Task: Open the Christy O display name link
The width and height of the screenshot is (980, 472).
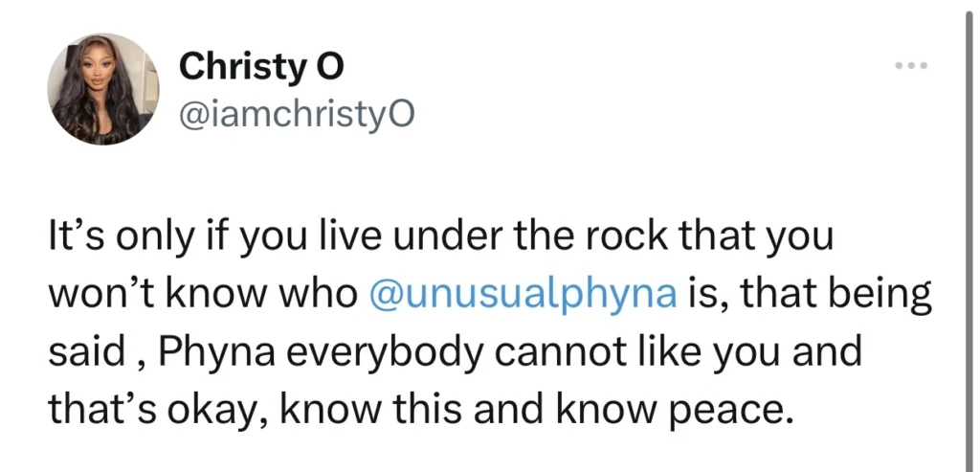Action: coord(261,67)
